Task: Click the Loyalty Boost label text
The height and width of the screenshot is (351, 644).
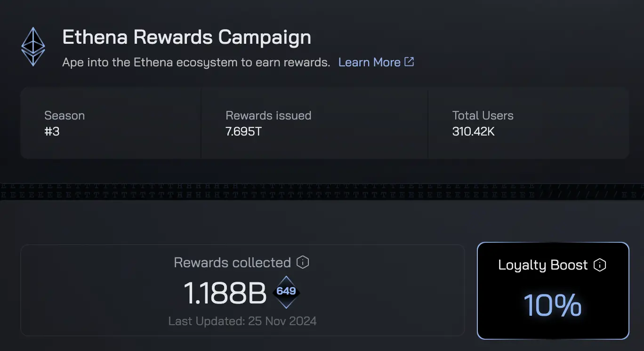Action: (x=543, y=265)
